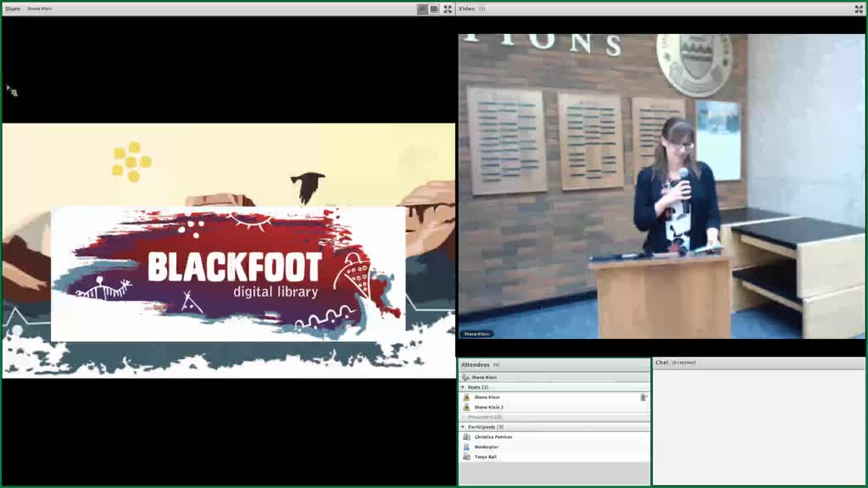Click inside the empty chat message area
Image resolution: width=868 pixels, height=488 pixels.
[759, 426]
